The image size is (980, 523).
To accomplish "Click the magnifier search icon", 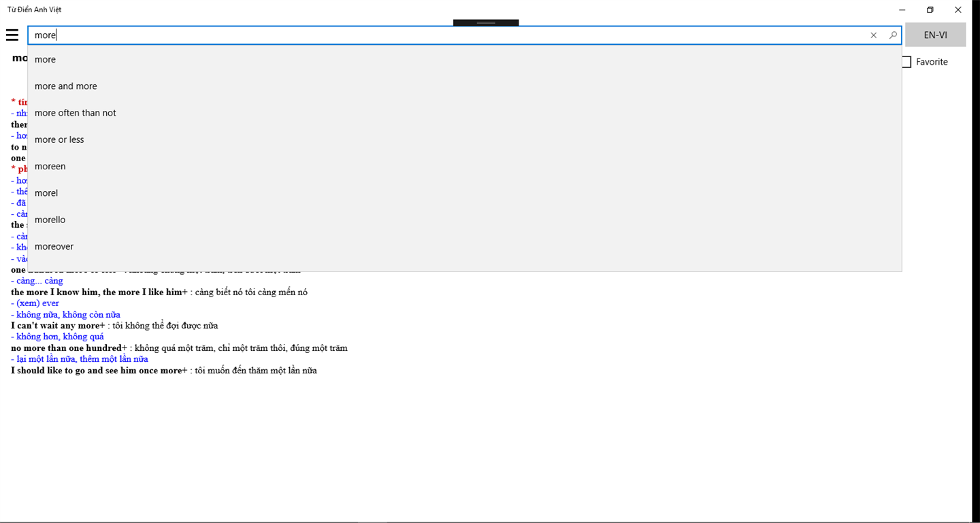I will pyautogui.click(x=893, y=35).
